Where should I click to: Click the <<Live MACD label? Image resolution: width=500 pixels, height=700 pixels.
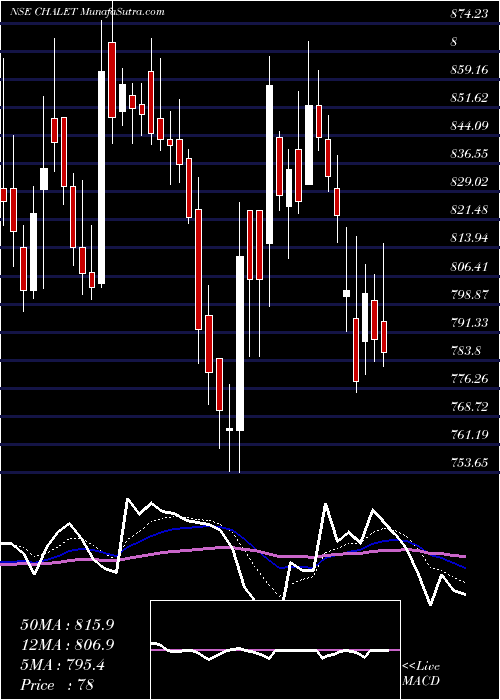tap(421, 674)
